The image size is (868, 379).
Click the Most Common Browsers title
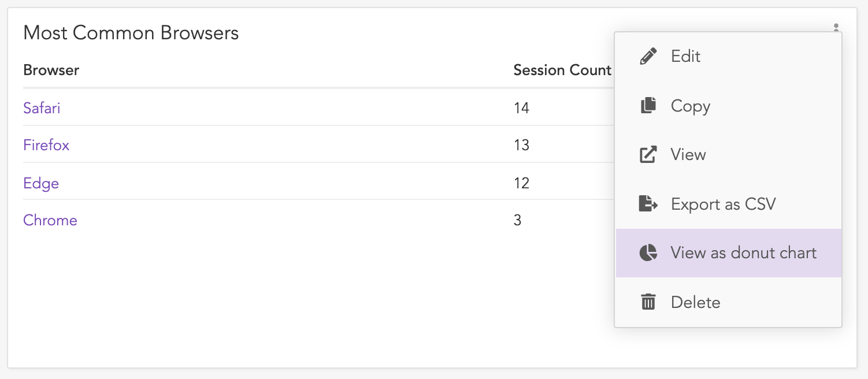click(x=131, y=33)
